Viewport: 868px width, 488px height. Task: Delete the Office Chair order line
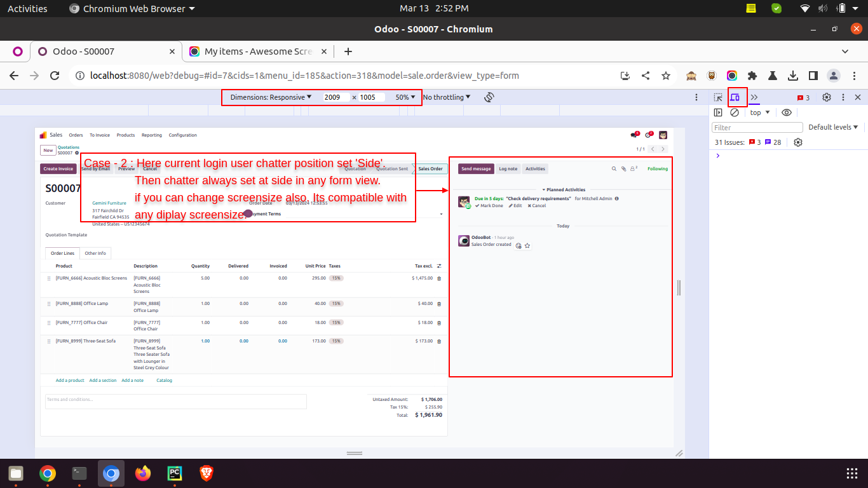439,323
